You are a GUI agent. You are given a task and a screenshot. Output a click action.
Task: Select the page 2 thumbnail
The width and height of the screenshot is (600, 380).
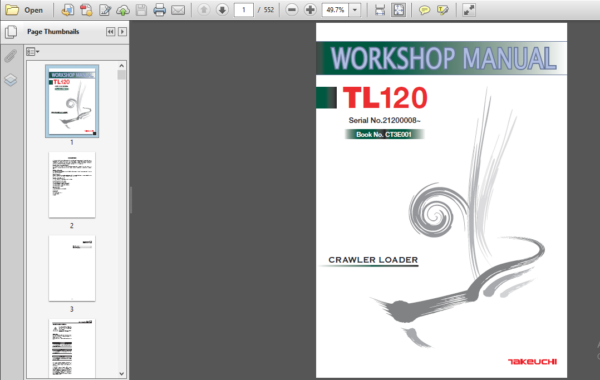click(72, 185)
